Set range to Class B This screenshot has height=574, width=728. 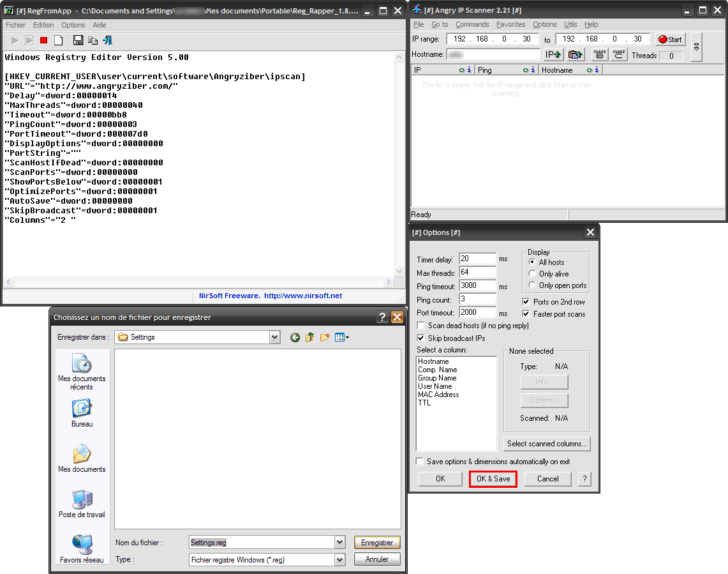(x=599, y=55)
